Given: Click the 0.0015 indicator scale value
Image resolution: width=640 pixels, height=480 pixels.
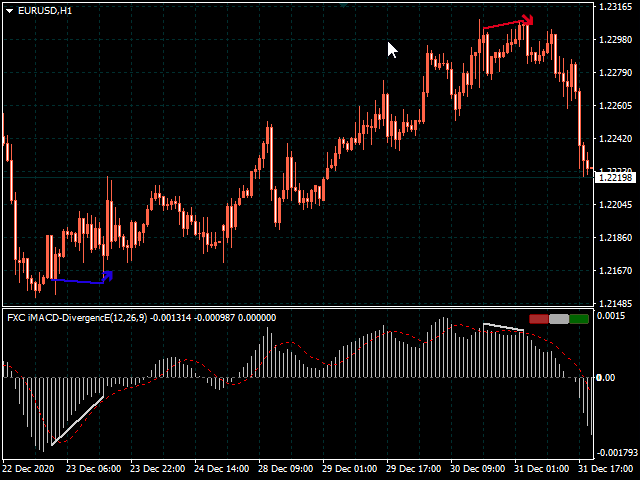Looking at the screenshot, I should click(611, 316).
